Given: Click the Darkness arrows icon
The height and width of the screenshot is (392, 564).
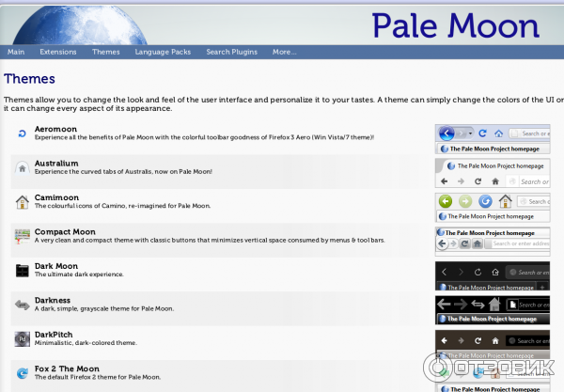Looking at the screenshot, I should coord(22,305).
